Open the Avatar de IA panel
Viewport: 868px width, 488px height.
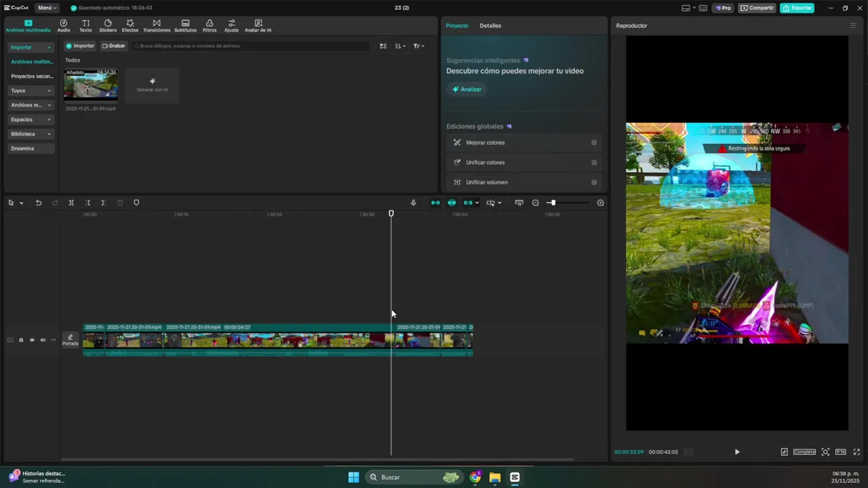point(258,26)
